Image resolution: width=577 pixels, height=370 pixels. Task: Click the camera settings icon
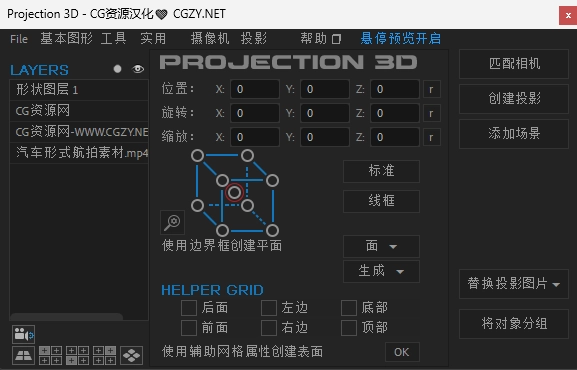click(x=23, y=334)
